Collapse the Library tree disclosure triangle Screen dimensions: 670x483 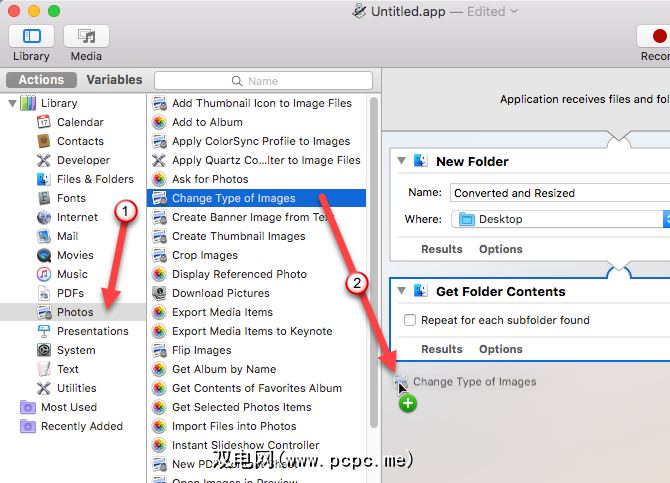pos(12,103)
